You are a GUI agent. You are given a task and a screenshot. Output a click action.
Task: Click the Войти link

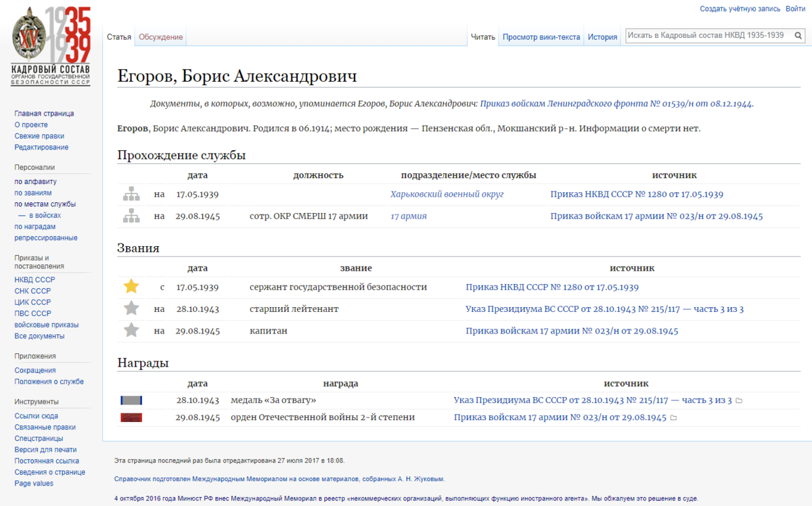(795, 9)
